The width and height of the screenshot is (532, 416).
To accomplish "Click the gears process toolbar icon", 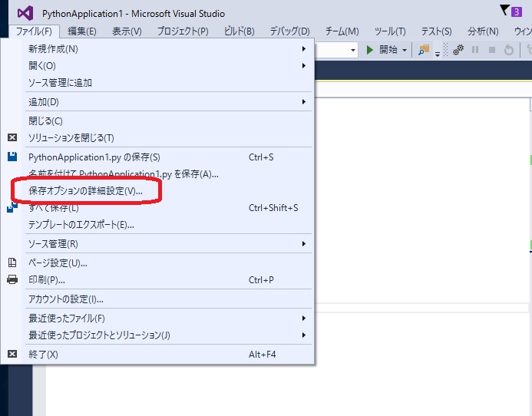I will 458,50.
